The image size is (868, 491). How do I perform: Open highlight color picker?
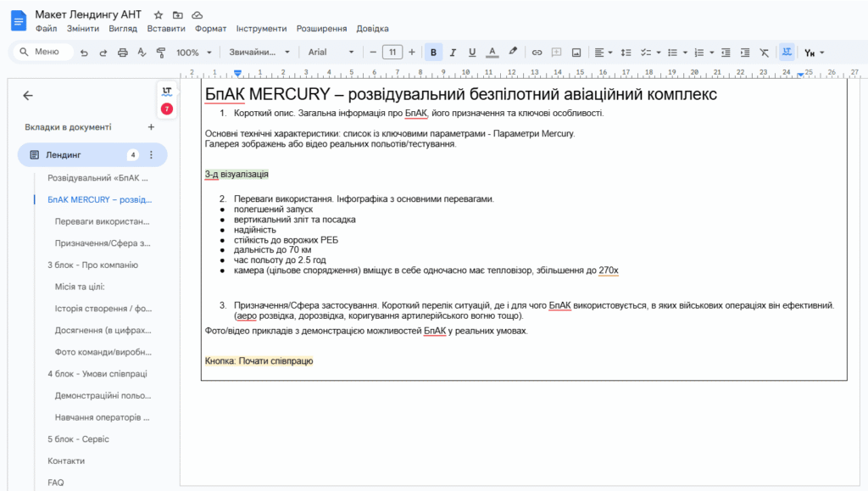coord(513,52)
